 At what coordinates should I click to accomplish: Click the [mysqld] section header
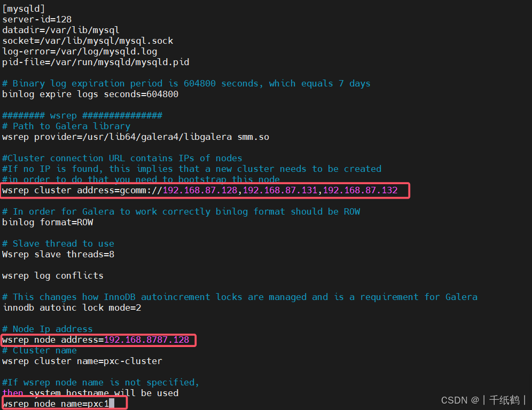24,9
